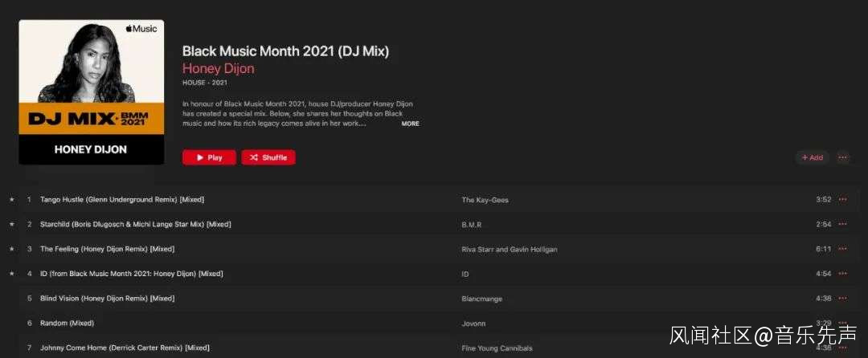Image resolution: width=868 pixels, height=358 pixels.
Task: Click star icon beside Starchild
Action: coord(11,224)
